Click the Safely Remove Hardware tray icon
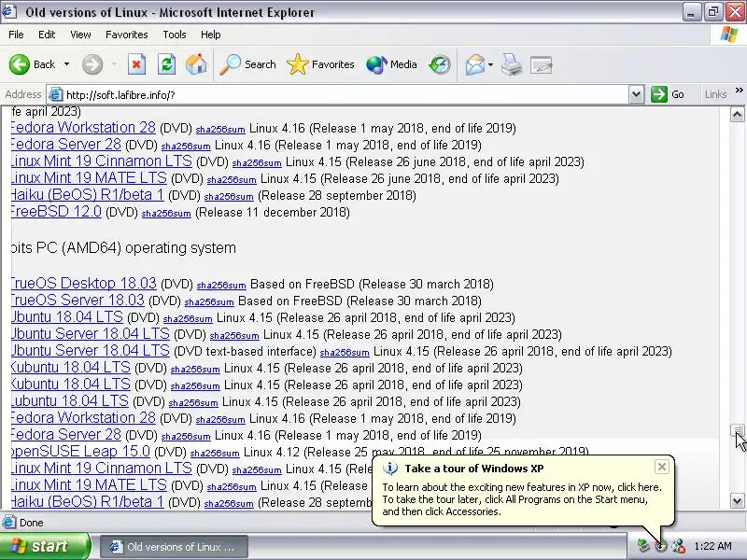The width and height of the screenshot is (747, 560). coord(643,546)
